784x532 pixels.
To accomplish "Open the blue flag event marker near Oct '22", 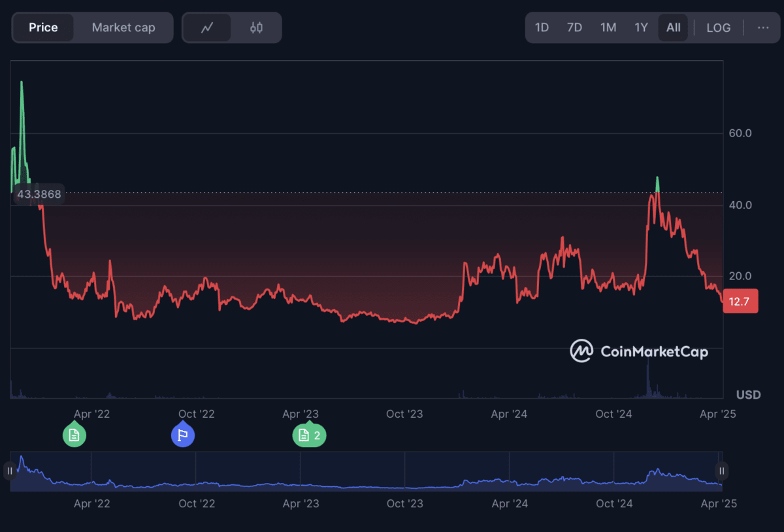I will 182,435.
